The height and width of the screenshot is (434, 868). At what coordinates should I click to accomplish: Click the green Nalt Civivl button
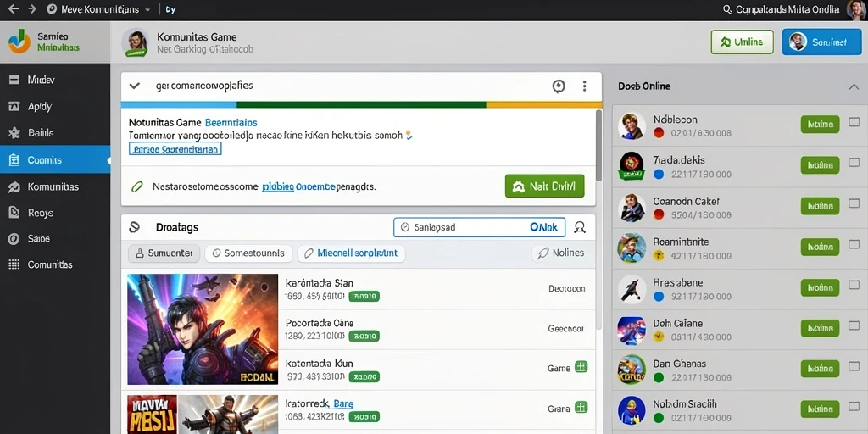click(544, 186)
